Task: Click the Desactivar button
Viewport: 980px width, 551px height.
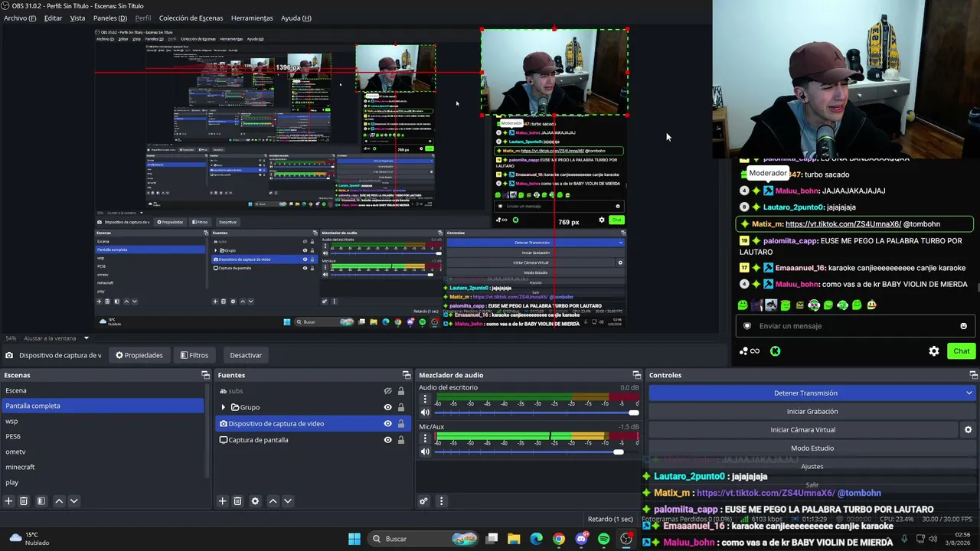Action: coord(246,355)
